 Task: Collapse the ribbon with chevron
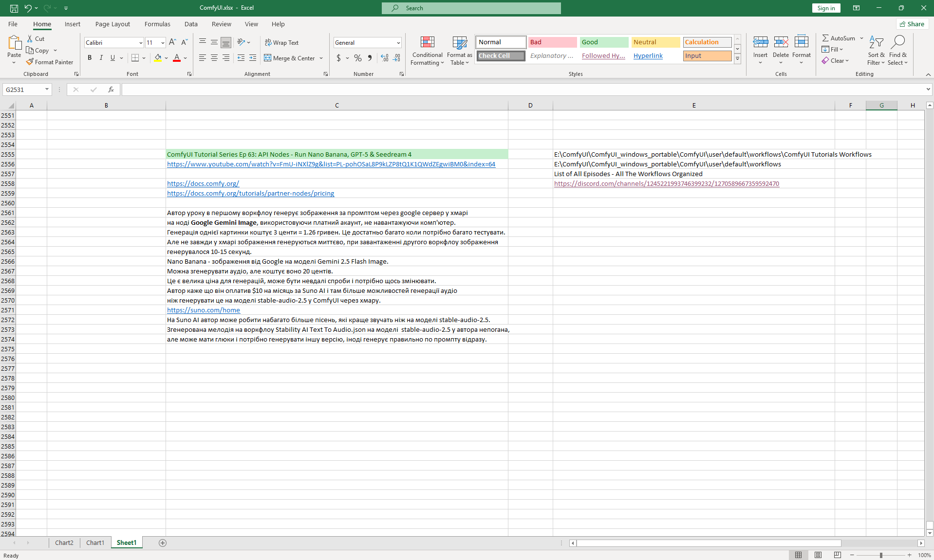point(928,74)
